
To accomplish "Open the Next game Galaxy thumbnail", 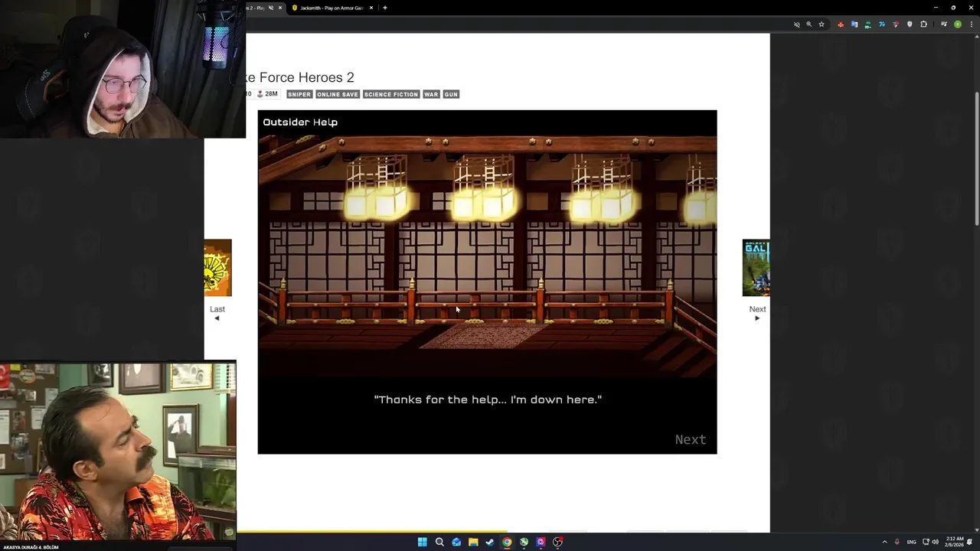I will 756,268.
